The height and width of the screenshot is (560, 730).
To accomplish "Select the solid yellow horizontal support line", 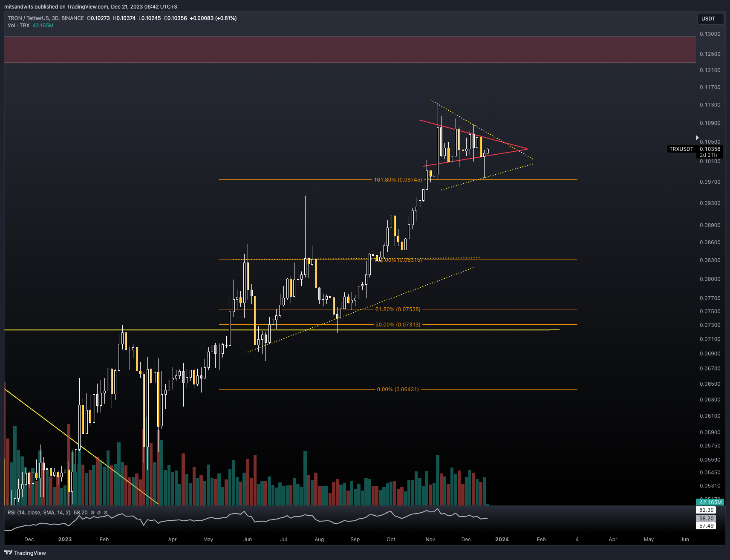I will [x=282, y=330].
